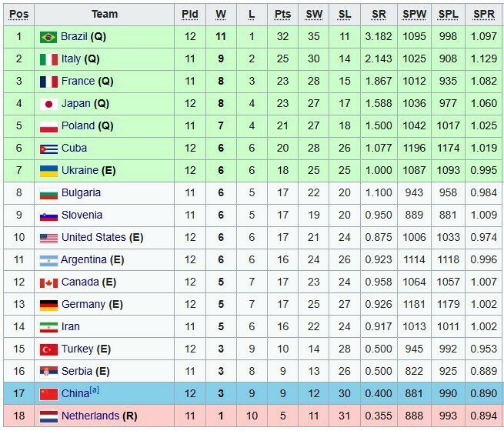
Task: Click the Pts column header abbreviation
Action: (x=282, y=15)
